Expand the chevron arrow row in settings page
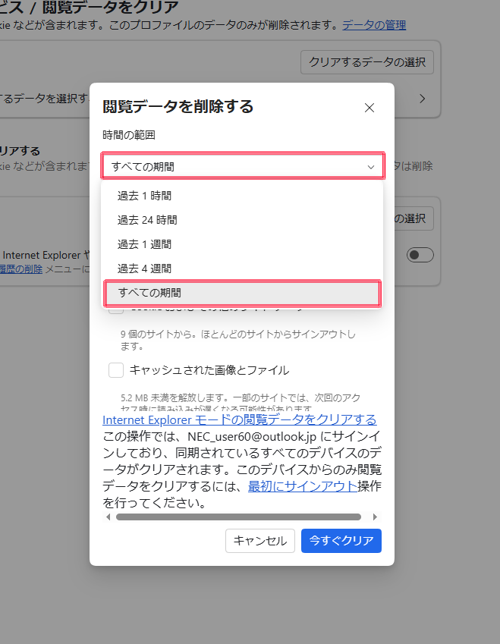This screenshot has height=644, width=500. 422,99
